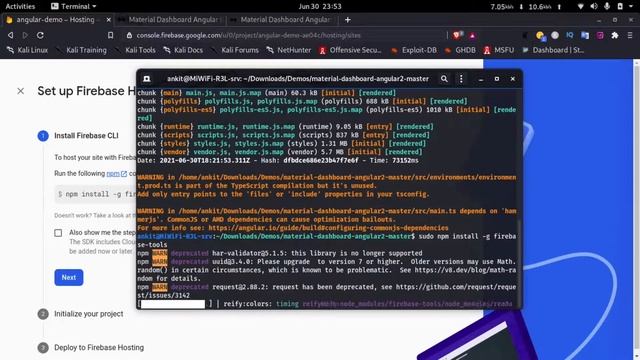This screenshot has width=640, height=360.
Task: Open the terminal three-dot menu
Action: point(461,79)
